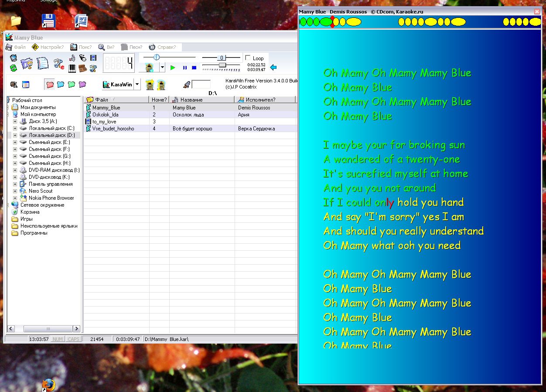546x392 pixels.
Task: Open the piano keyboard view
Action: pyautogui.click(x=72, y=68)
